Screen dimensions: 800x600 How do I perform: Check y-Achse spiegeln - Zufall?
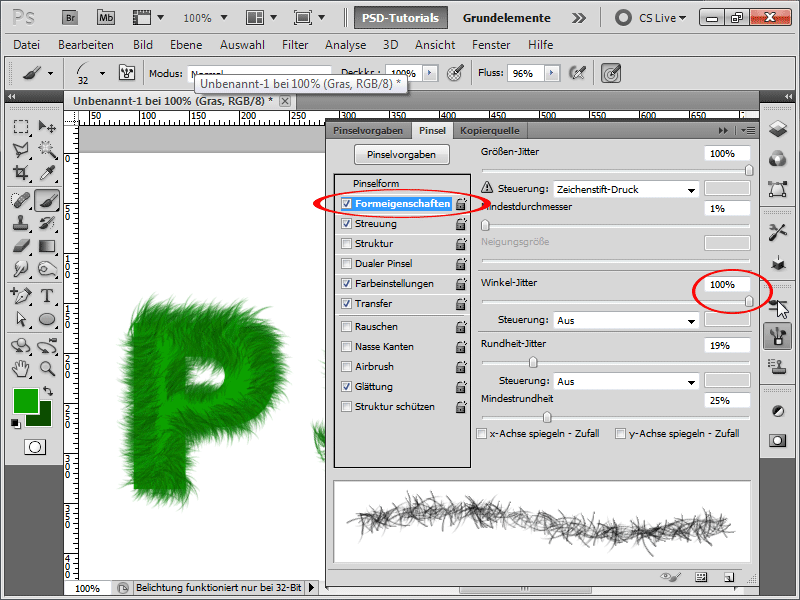(620, 434)
